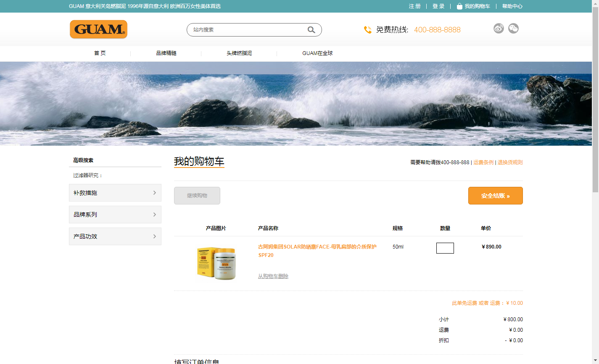Click the 注册 register link
Screen dimensions: 599x364
[x=414, y=6]
